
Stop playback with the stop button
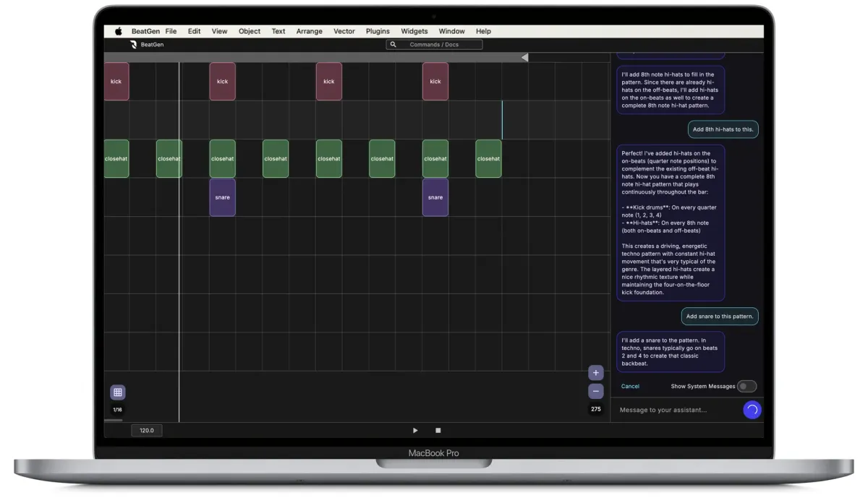click(x=438, y=430)
